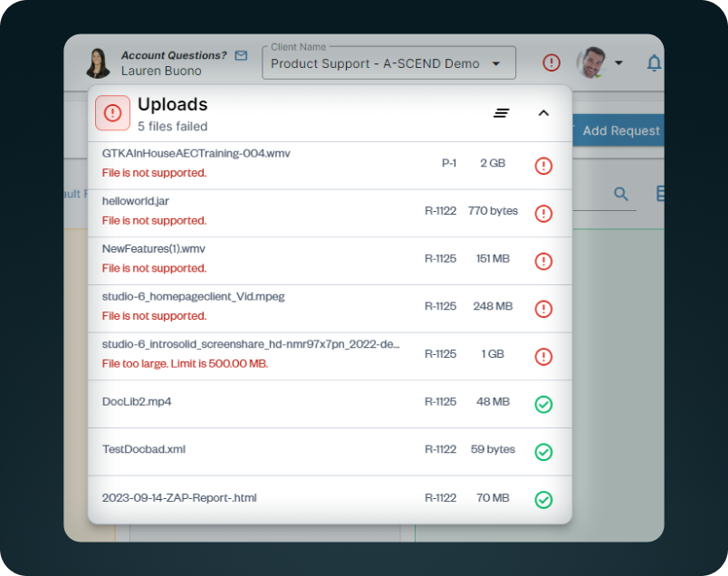Select the 2023-09-14-ZAP-Report-.html file name

(x=179, y=498)
